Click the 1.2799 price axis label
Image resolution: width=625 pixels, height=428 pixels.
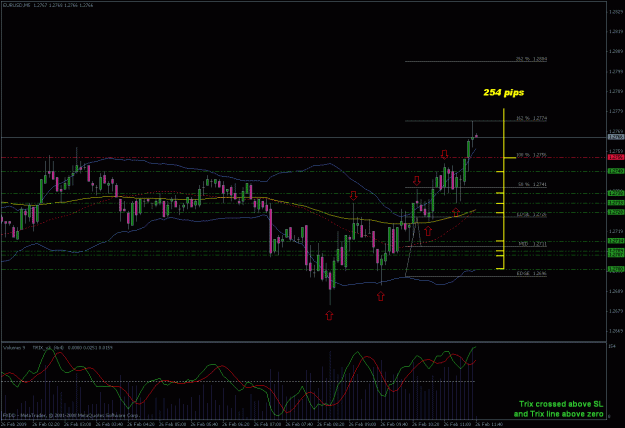pyautogui.click(x=616, y=72)
